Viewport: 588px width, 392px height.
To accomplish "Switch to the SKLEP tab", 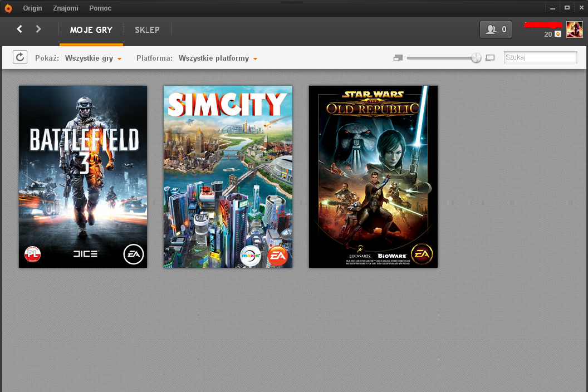I will tap(147, 30).
